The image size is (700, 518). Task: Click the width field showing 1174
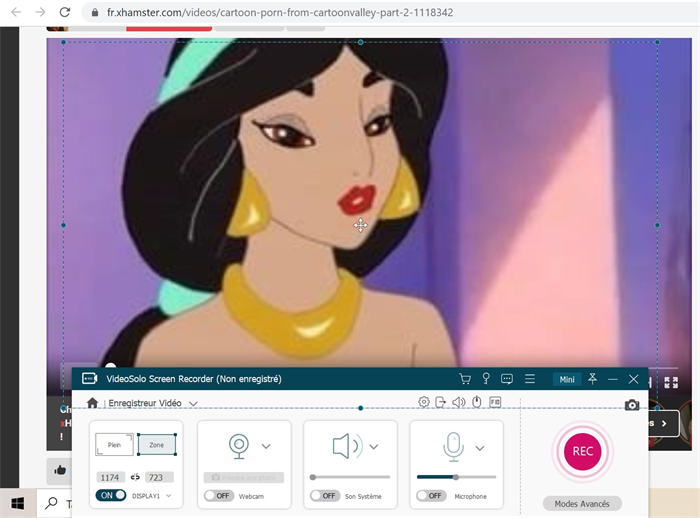110,477
